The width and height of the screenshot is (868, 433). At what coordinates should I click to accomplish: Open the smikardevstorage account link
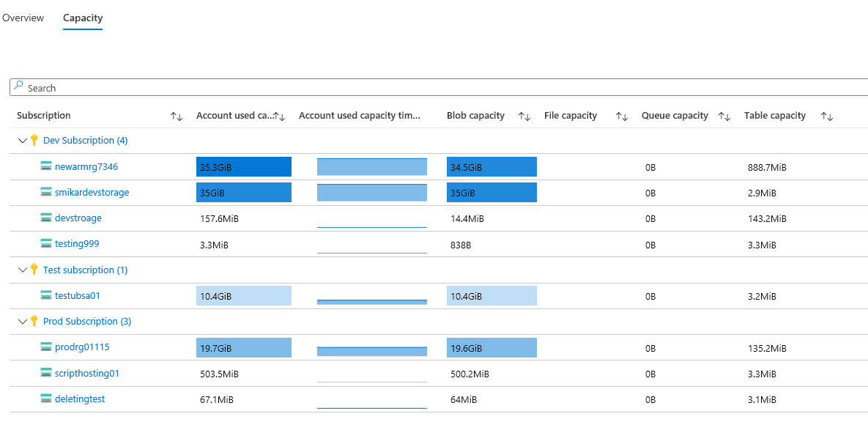(92, 192)
